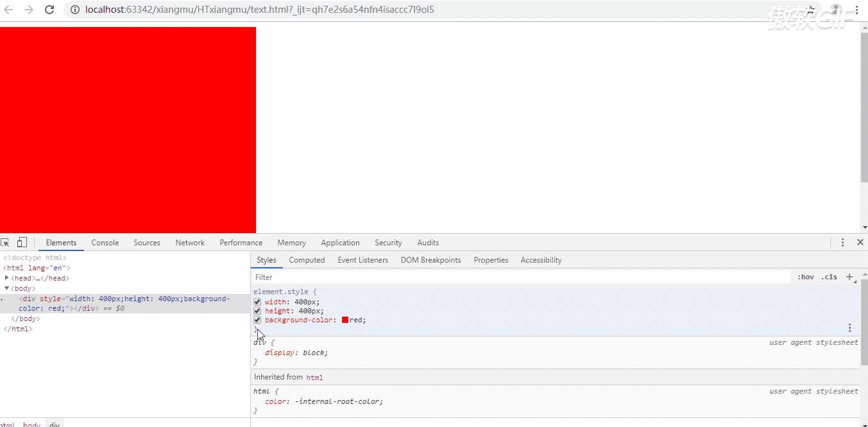Go forward to the next page

(x=29, y=10)
